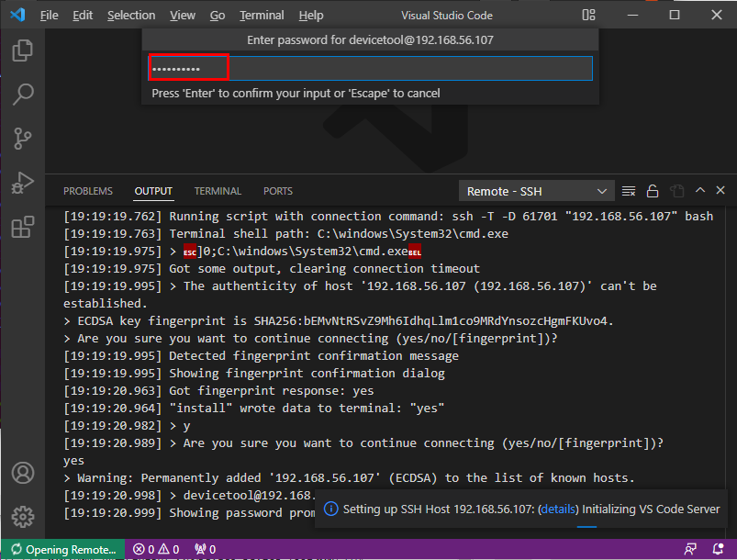Viewport: 737px width, 560px height.
Task: Click the 'Showing fingerprint confirmation dialog' line
Action: pyautogui.click(x=254, y=374)
